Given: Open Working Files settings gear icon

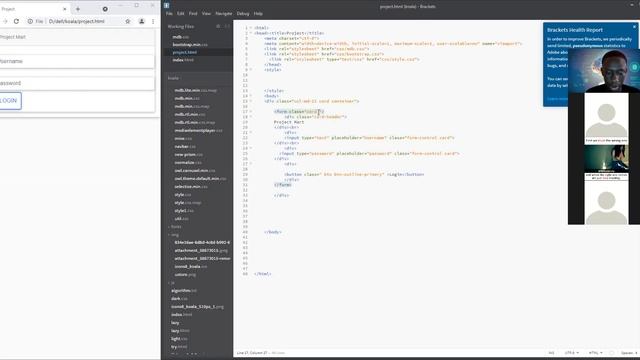Looking at the screenshot, I should point(218,27).
